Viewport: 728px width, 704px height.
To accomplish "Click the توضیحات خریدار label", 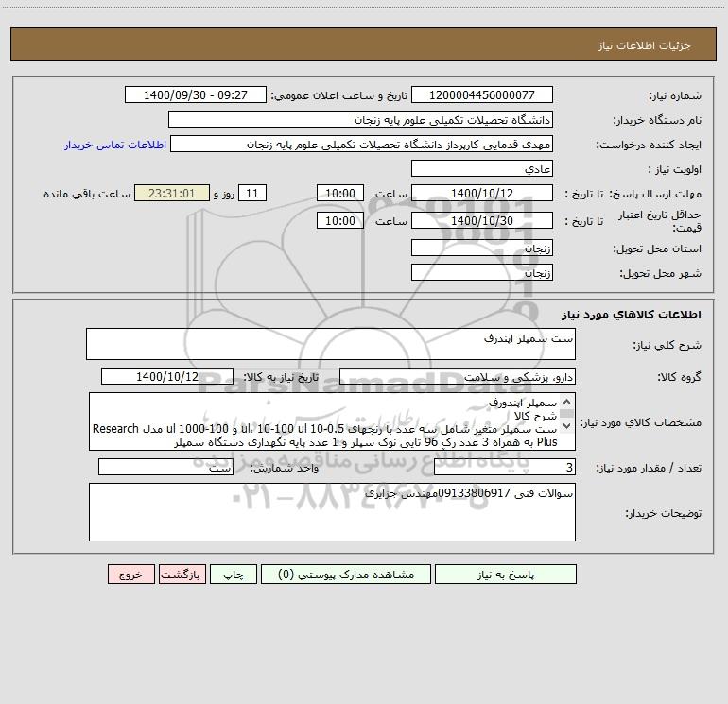I will [x=664, y=513].
